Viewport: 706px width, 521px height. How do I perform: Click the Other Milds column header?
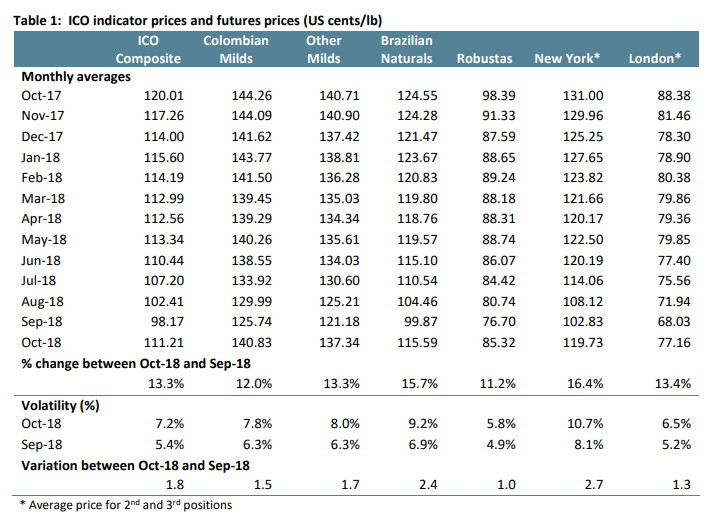(323, 49)
